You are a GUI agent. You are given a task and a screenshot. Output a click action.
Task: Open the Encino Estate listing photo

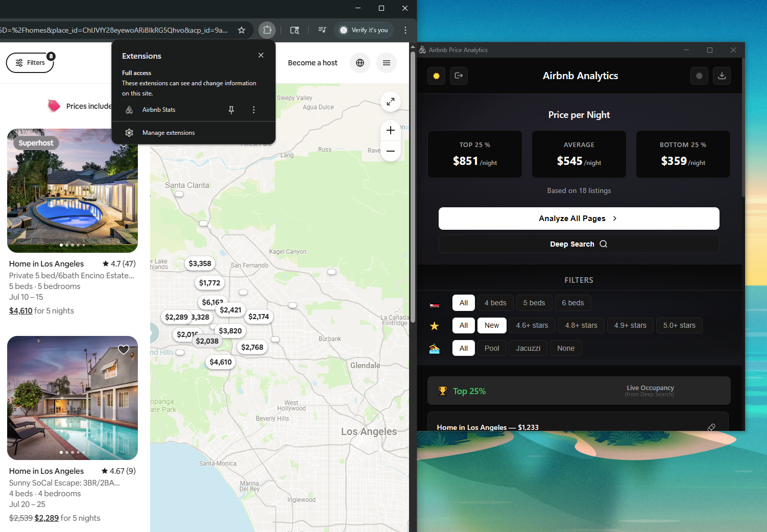(x=73, y=190)
